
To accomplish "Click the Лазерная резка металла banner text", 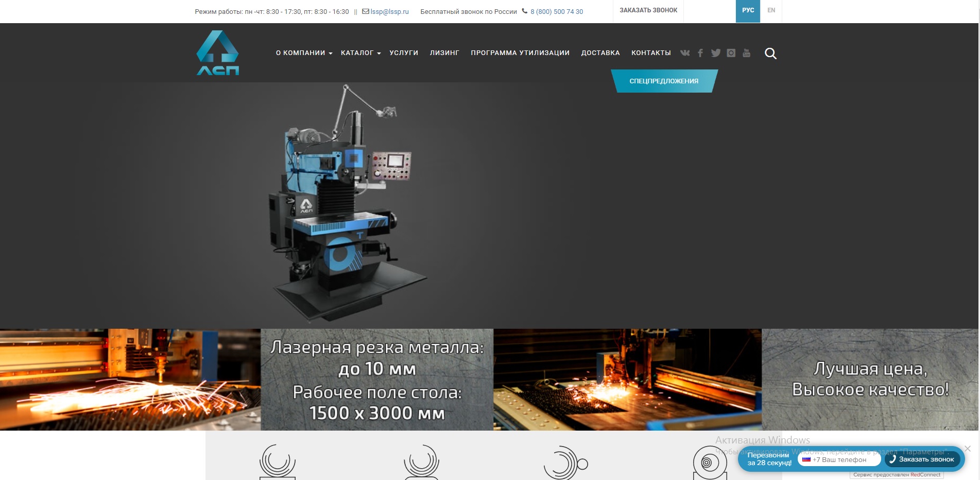I will (x=377, y=380).
